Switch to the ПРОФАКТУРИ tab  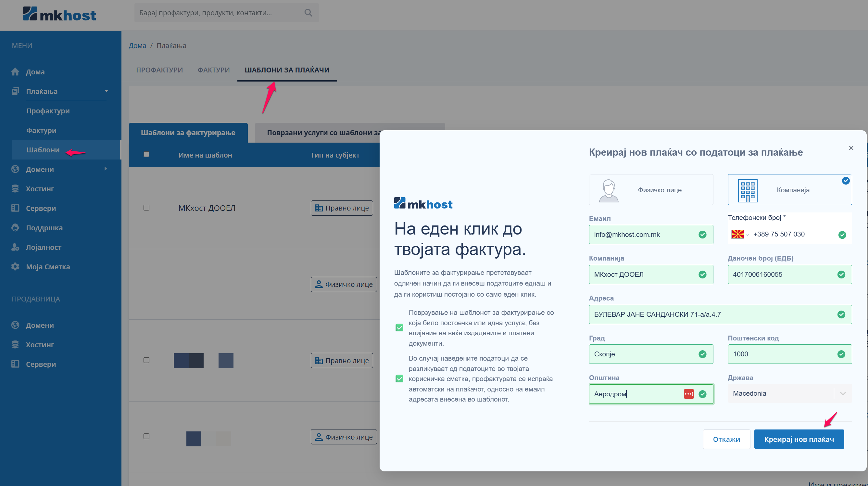pyautogui.click(x=159, y=70)
